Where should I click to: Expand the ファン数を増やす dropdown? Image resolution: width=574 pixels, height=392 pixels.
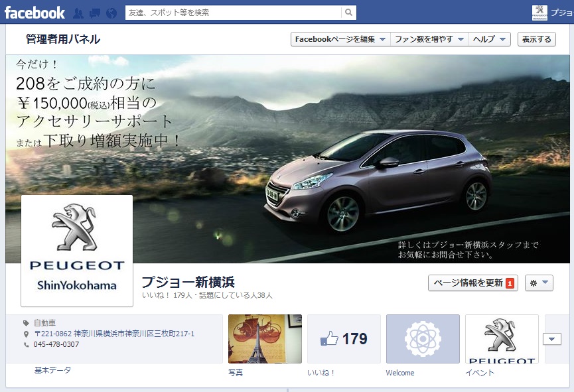point(429,40)
